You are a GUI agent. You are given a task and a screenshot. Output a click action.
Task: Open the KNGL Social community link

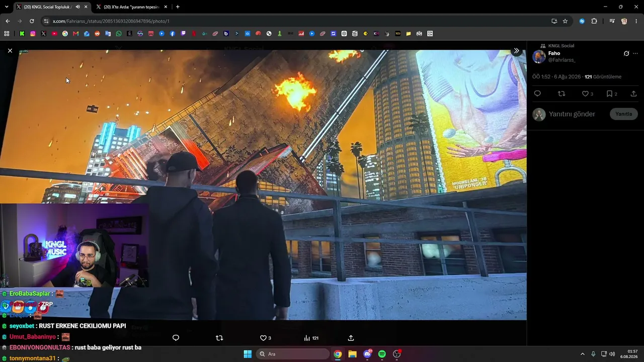pos(561,46)
